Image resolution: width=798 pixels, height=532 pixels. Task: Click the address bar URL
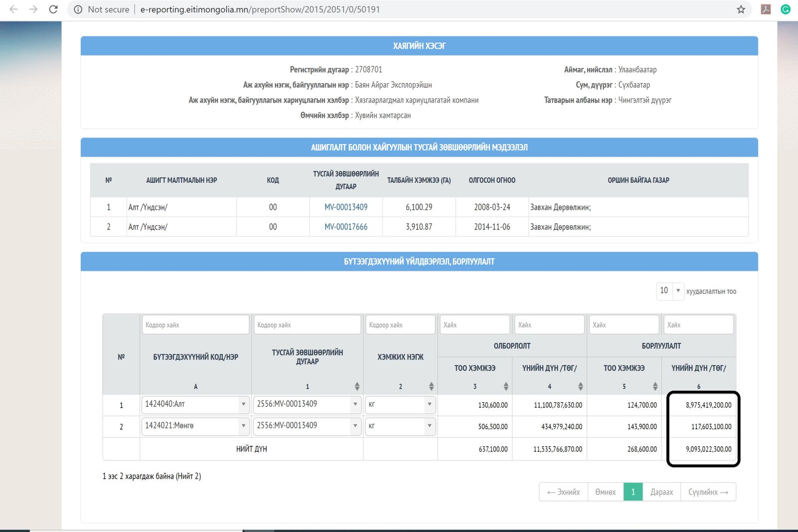click(x=260, y=9)
